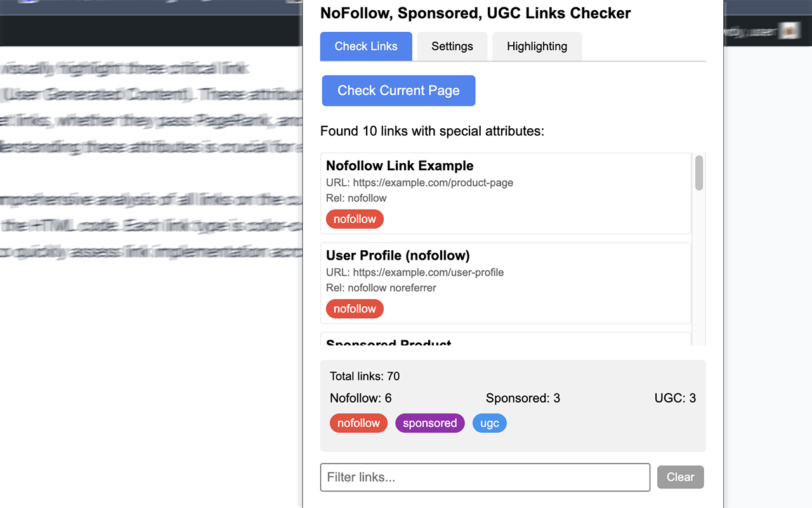Click the user avatar in top-right corner
Viewport: 812px width, 508px height.
[x=789, y=30]
